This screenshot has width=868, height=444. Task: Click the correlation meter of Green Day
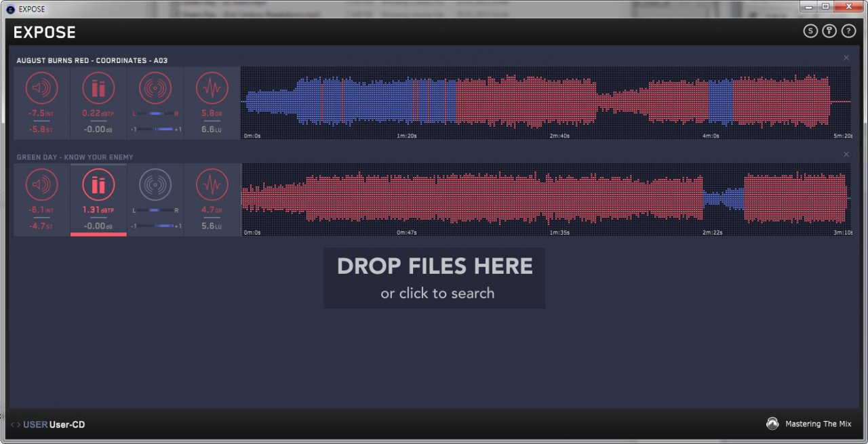pyautogui.click(x=155, y=226)
